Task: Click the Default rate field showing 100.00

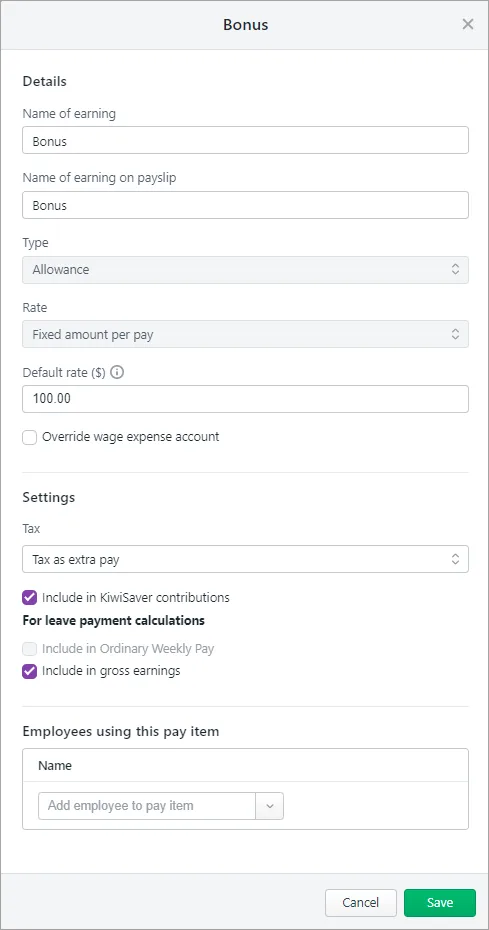Action: (x=245, y=399)
